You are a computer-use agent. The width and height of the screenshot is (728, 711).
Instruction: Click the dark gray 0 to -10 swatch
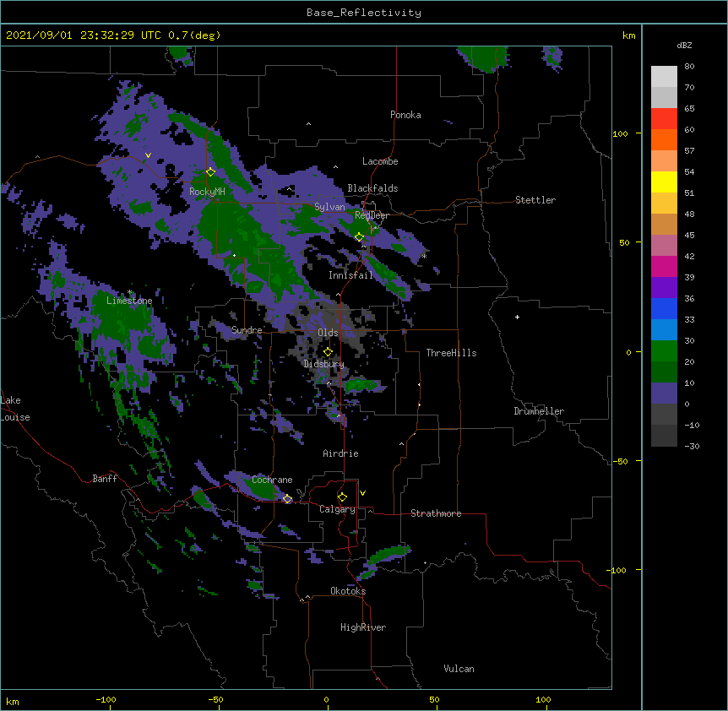[x=664, y=415]
